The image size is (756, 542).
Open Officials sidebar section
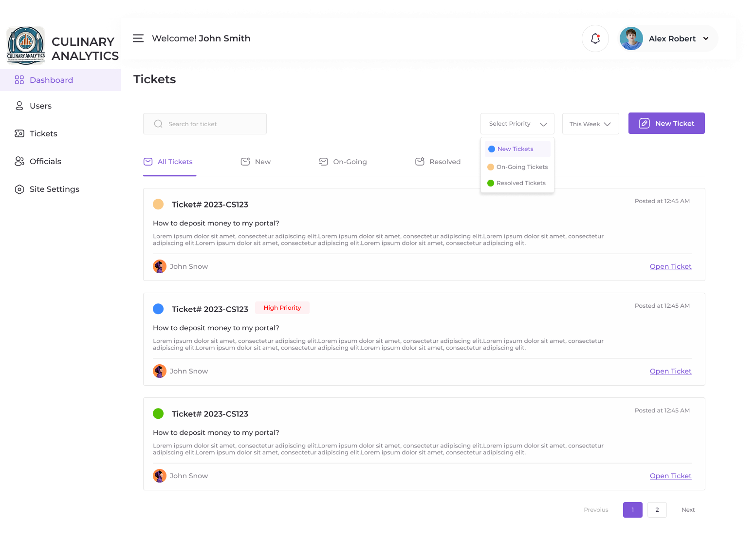click(45, 161)
